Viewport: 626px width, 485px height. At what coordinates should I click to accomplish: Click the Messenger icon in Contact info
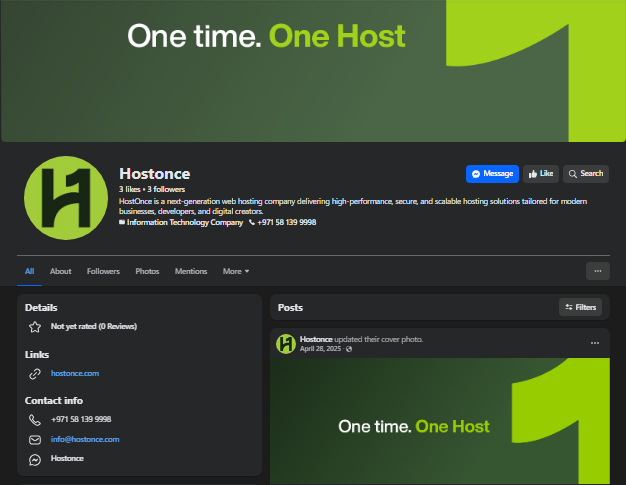click(x=35, y=460)
